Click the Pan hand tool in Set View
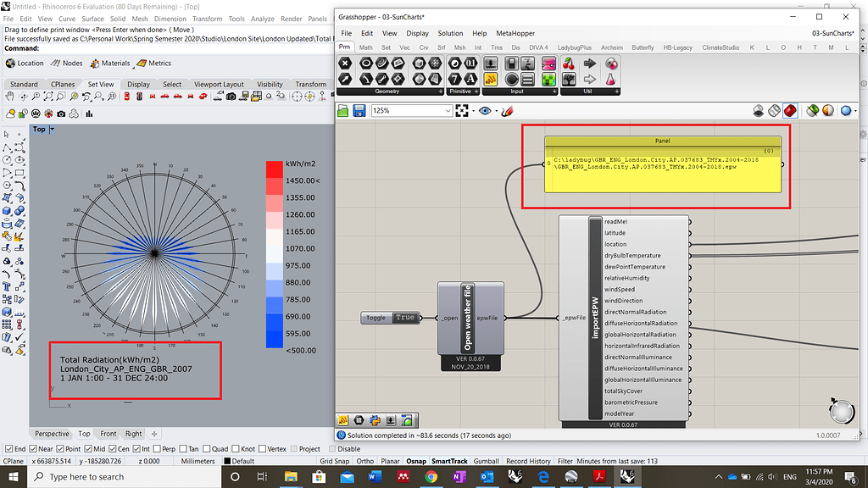 (10, 97)
